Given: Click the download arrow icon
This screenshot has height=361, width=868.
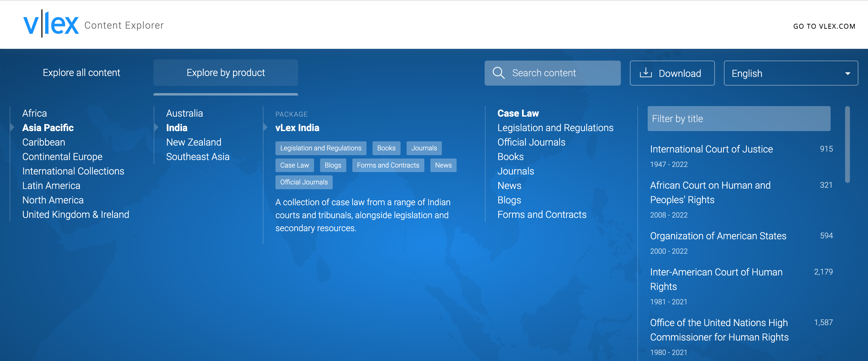Looking at the screenshot, I should tap(646, 73).
